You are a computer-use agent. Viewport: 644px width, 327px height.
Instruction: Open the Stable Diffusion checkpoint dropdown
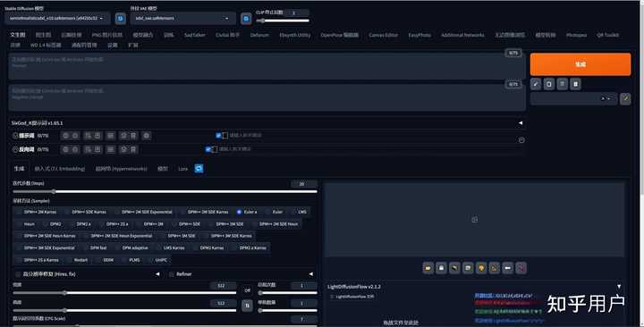[57, 19]
